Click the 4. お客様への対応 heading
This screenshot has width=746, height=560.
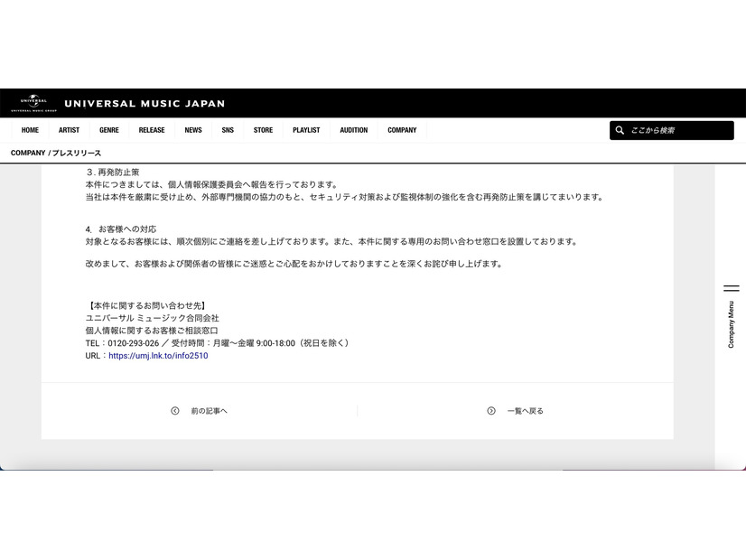(121, 229)
